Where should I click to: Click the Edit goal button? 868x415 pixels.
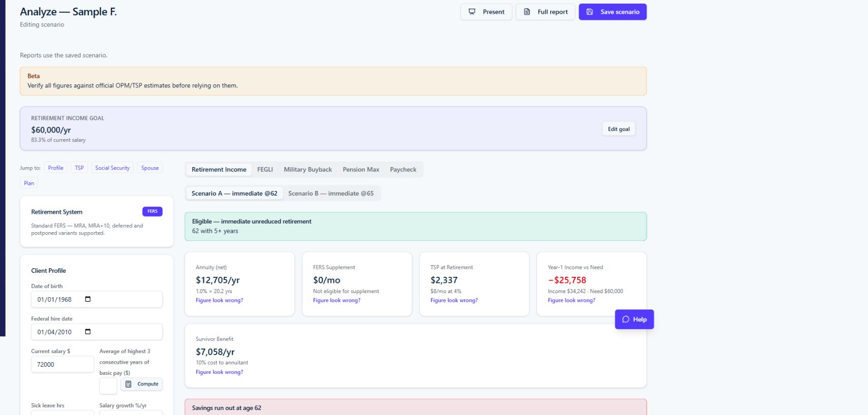[618, 129]
